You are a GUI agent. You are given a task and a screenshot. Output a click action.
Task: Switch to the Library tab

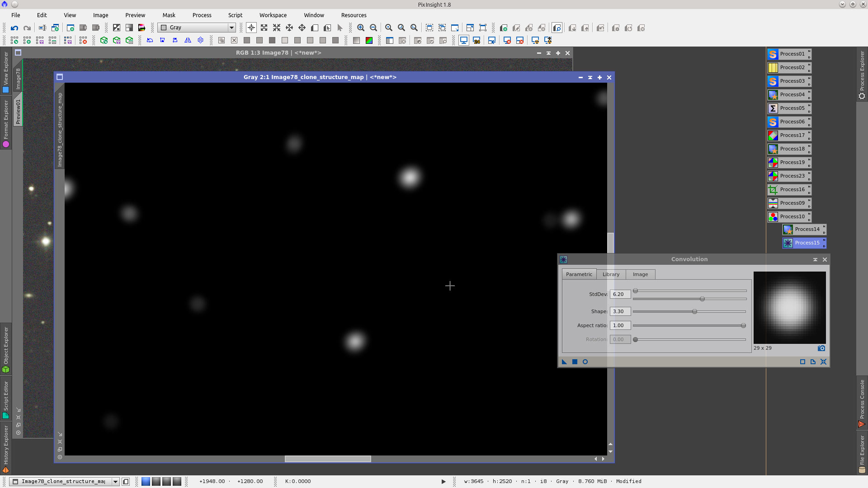pyautogui.click(x=611, y=275)
